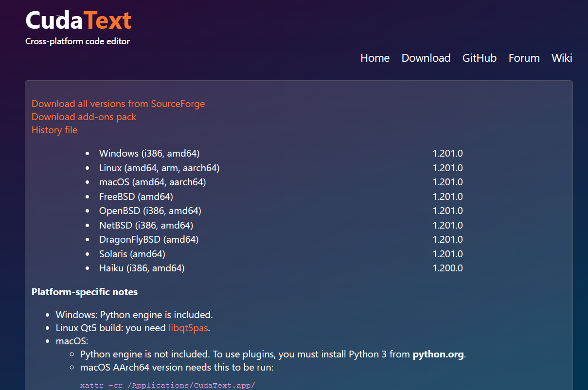Select Windows (i386, amd64) download
Image resolution: width=588 pixels, height=390 pixels.
coord(149,153)
